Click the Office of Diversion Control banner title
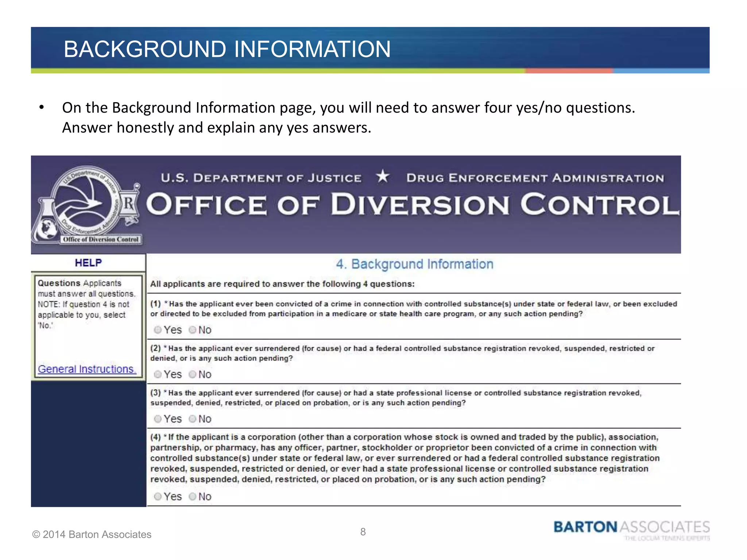The image size is (747, 560). [x=413, y=205]
